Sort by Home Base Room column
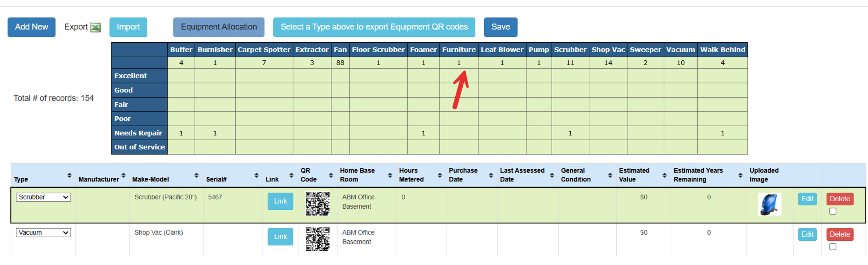This screenshot has width=868, height=265. tap(390, 175)
